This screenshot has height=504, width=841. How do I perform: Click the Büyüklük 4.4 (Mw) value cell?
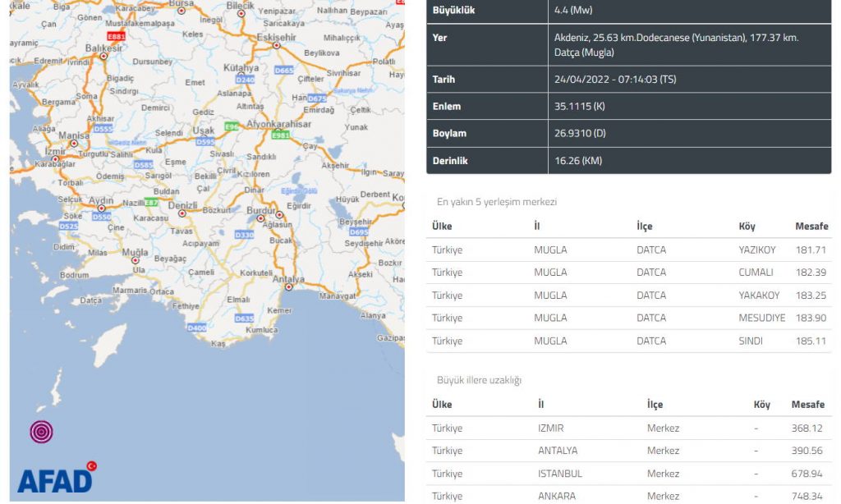572,11
